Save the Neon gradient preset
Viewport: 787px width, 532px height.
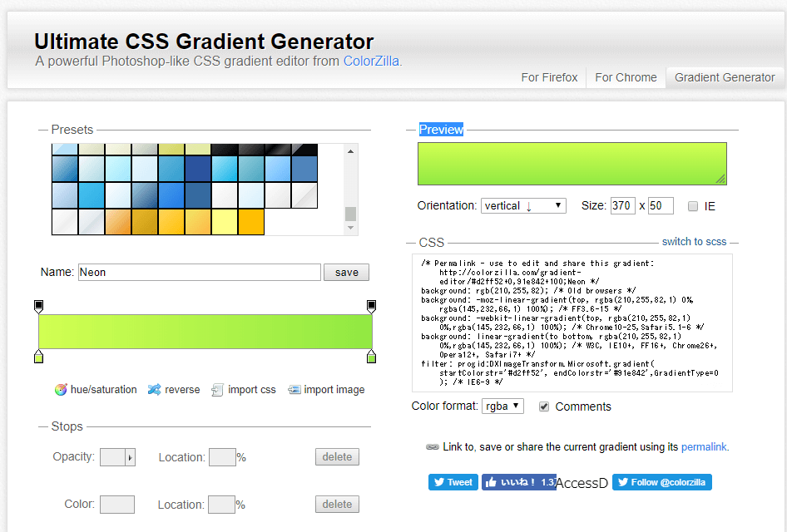(346, 273)
